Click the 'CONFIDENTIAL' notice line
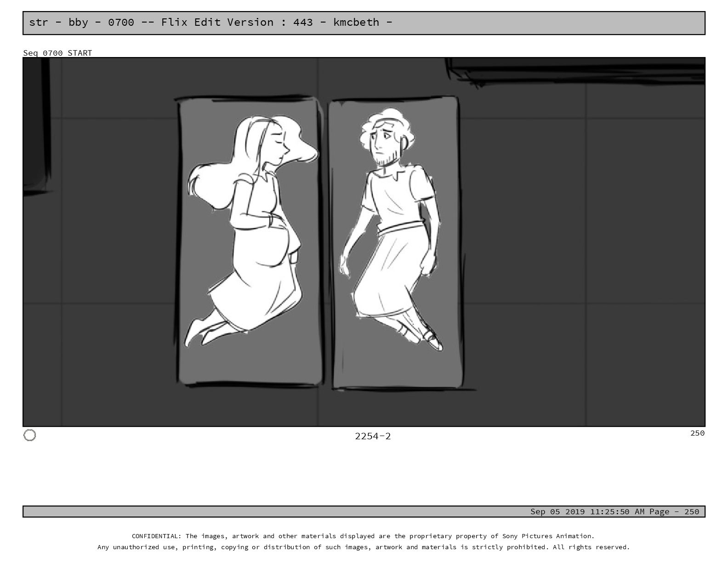Viewport: 728px width, 563px height. (x=363, y=536)
